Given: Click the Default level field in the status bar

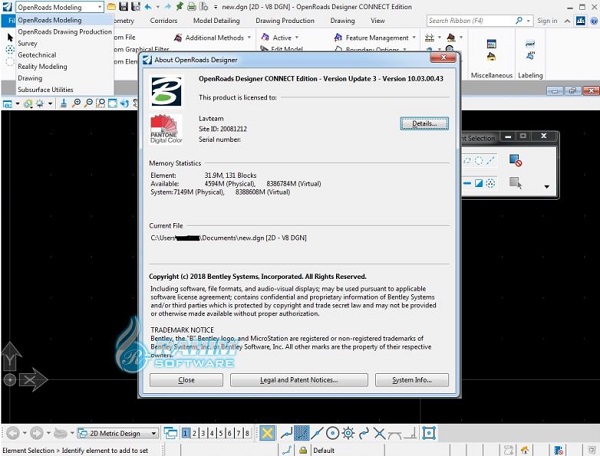Looking at the screenshot, I should point(348,451).
